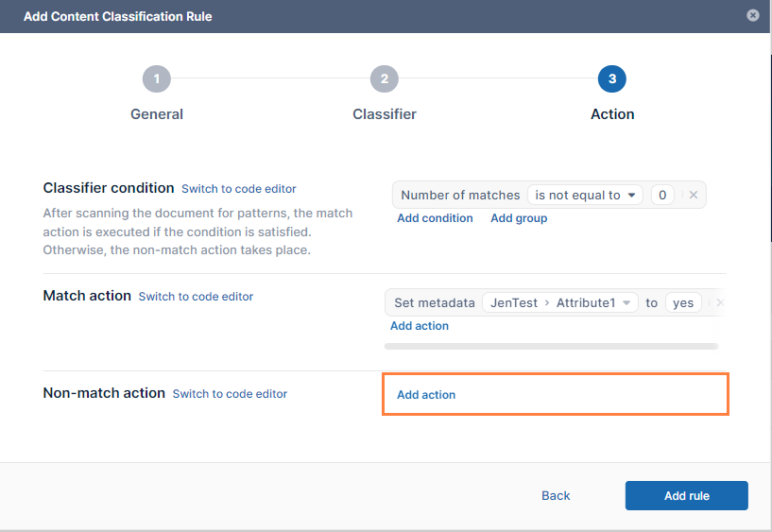Screen dimensions: 772x532
Task: Open the 'is not equal to' operator dropdown
Action: tap(585, 195)
